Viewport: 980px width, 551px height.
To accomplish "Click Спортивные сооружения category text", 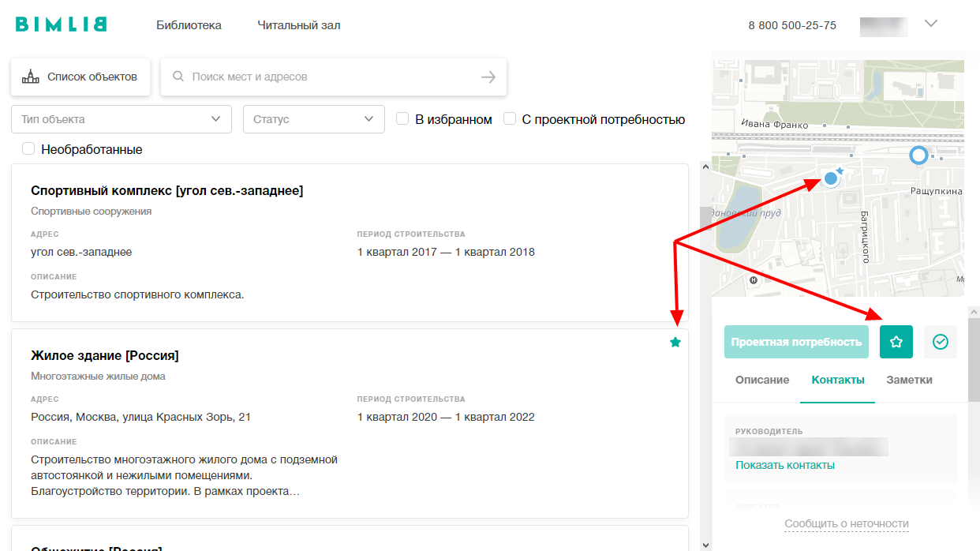I will 92,211.
